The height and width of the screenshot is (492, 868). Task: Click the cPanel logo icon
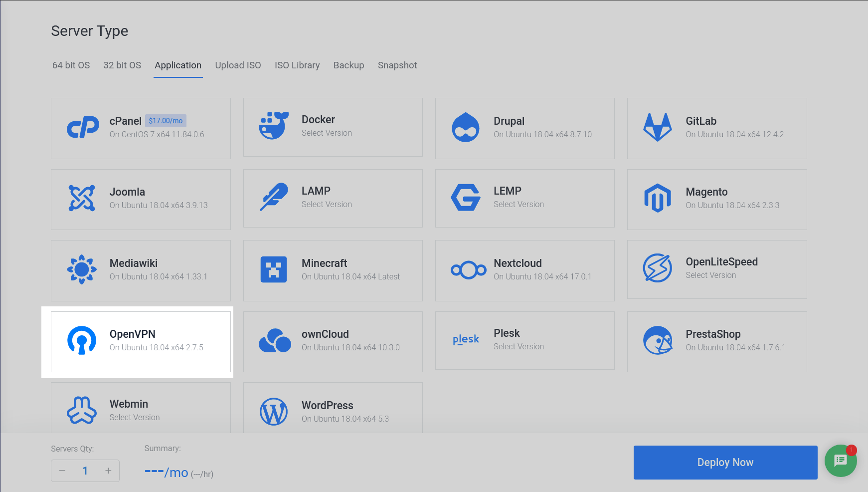83,127
